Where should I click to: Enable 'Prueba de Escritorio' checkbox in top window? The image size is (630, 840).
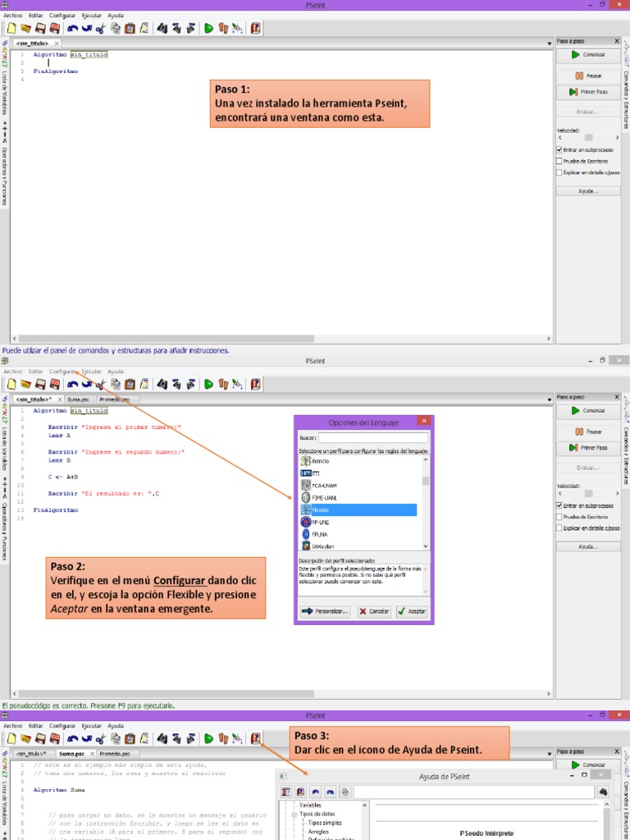click(x=559, y=162)
